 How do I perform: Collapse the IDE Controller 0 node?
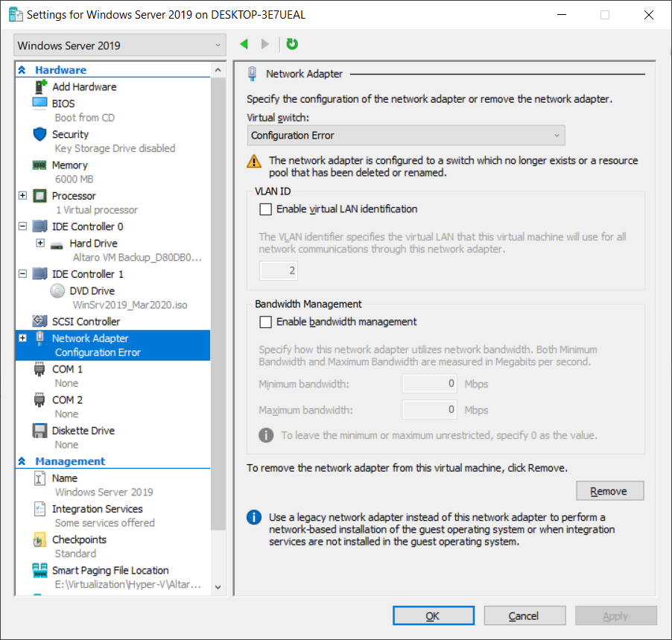click(x=22, y=226)
